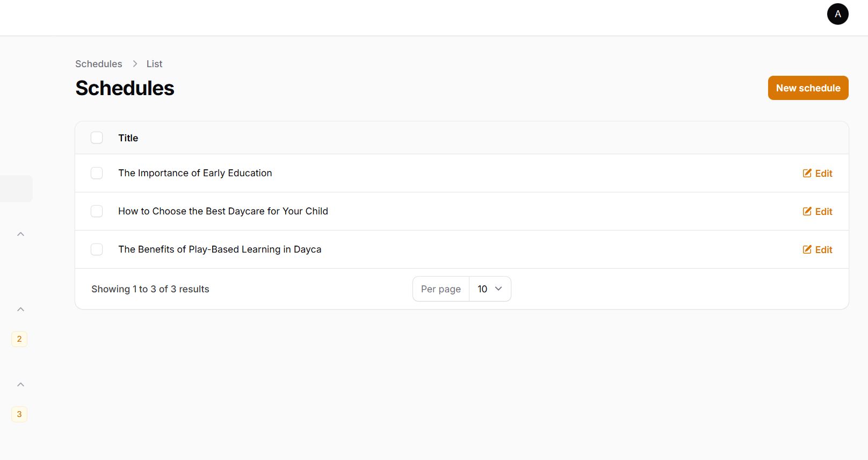Click the sidebar badge showing 3
Screen dimensions: 868x460
click(19, 414)
